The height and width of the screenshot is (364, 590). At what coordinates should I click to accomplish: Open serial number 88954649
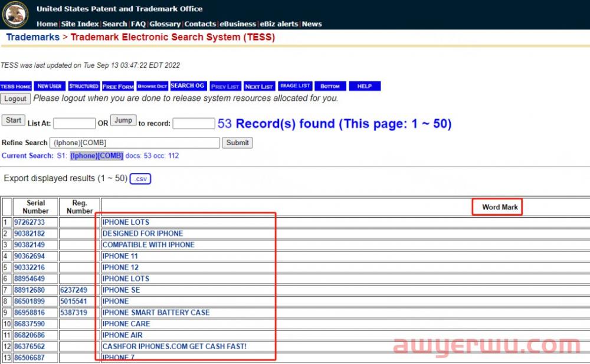pyautogui.click(x=29, y=278)
